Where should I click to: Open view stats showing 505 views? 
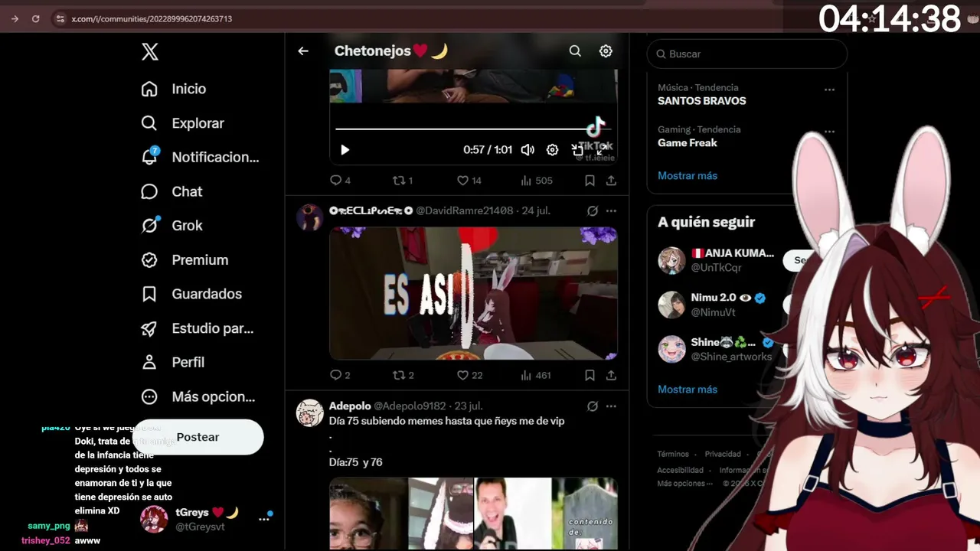[536, 181]
